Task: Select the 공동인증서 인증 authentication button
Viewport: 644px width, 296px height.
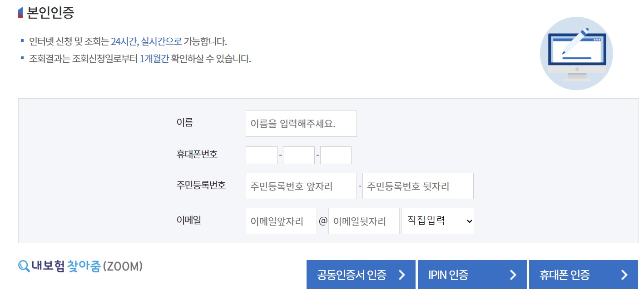Action: (361, 274)
